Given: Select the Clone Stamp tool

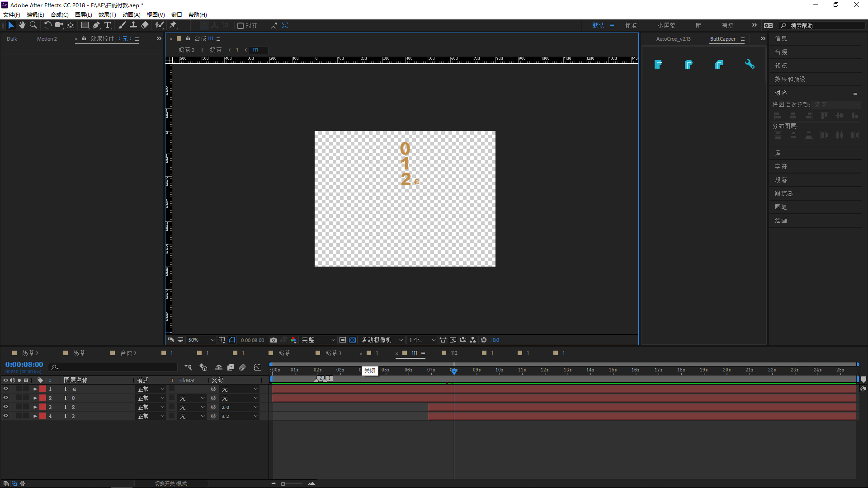Looking at the screenshot, I should [133, 25].
